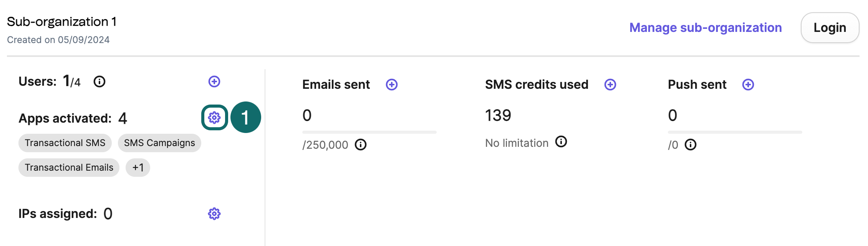View info icon next to No limitation
868x246 pixels.
pyautogui.click(x=561, y=142)
